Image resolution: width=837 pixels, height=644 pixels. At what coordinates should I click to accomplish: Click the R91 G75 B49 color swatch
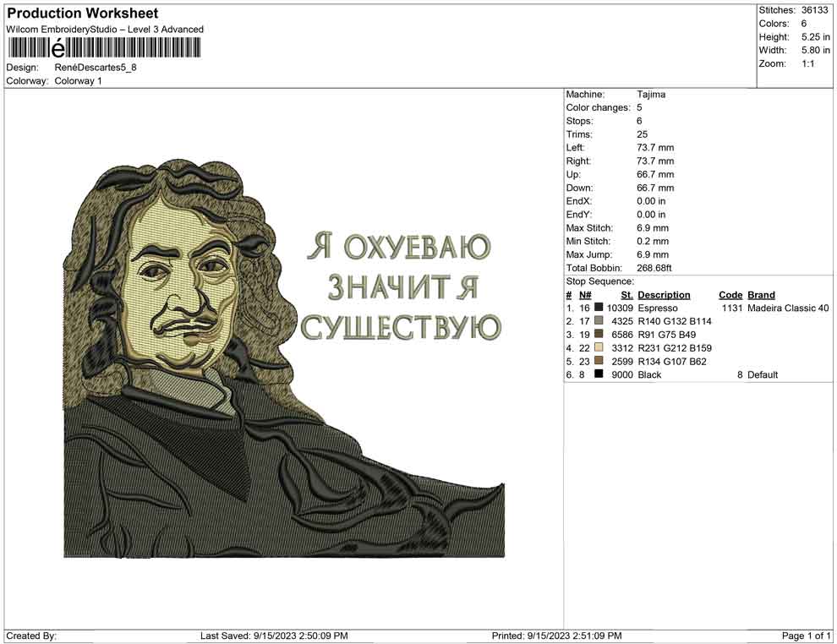[x=599, y=334]
